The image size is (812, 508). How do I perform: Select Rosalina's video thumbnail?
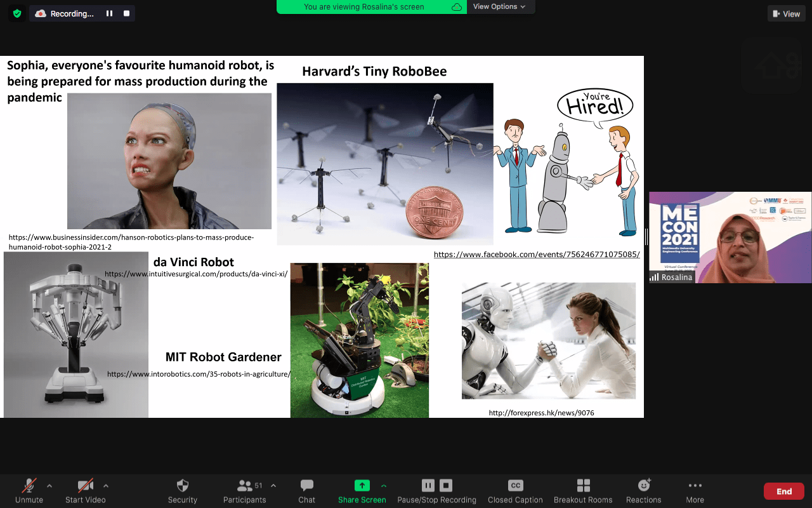click(730, 237)
